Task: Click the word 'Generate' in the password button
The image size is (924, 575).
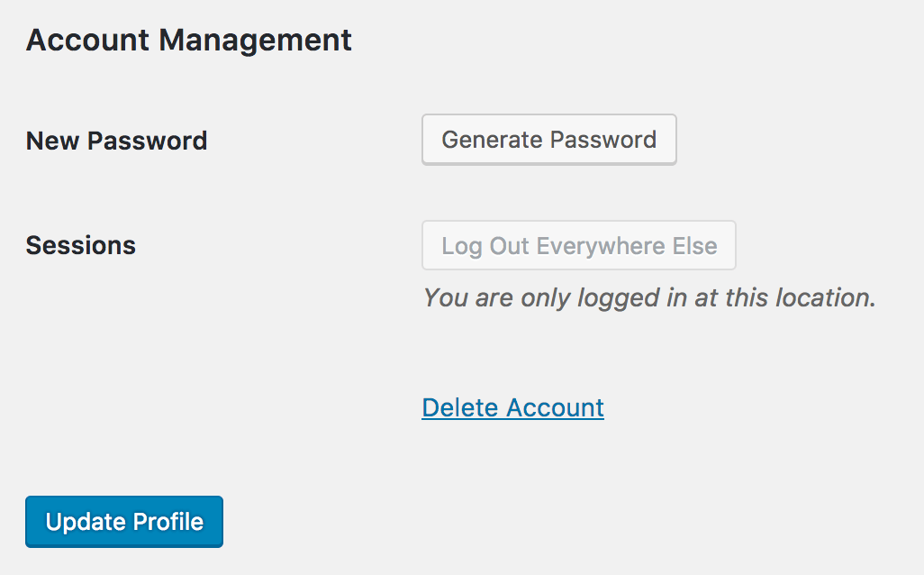Action: click(x=493, y=140)
